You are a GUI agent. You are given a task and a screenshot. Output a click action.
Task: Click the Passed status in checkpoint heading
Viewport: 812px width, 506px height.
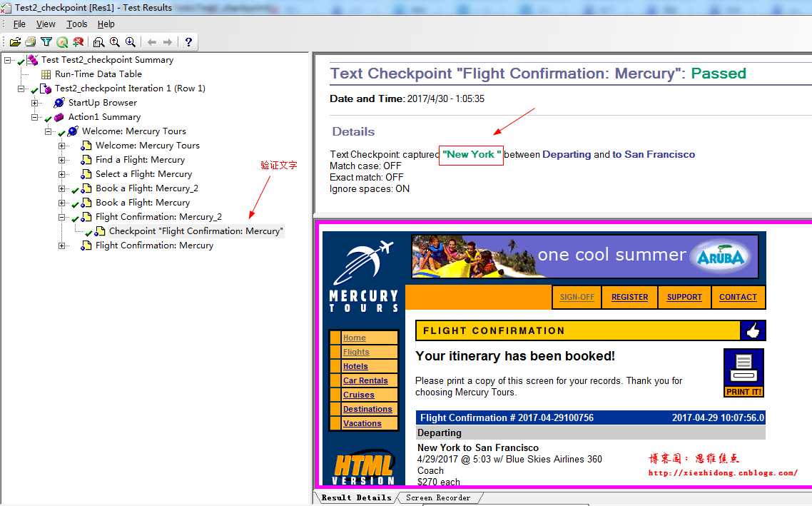pos(719,74)
